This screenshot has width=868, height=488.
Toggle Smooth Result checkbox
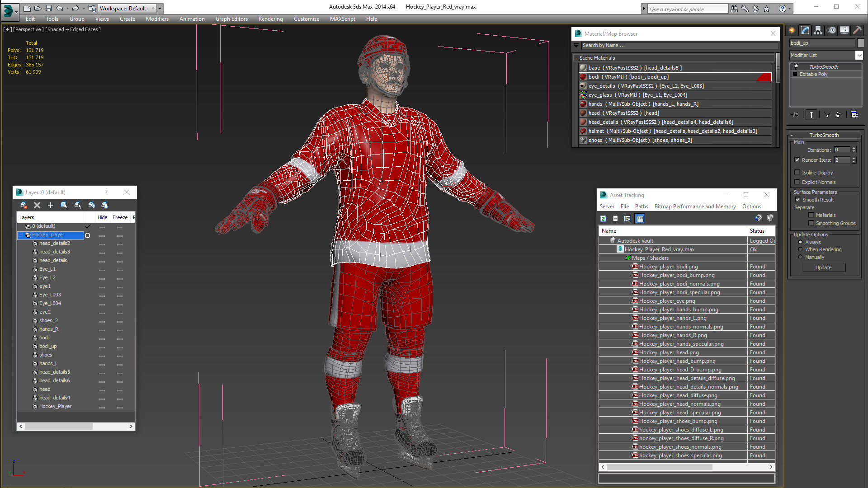pyautogui.click(x=797, y=200)
